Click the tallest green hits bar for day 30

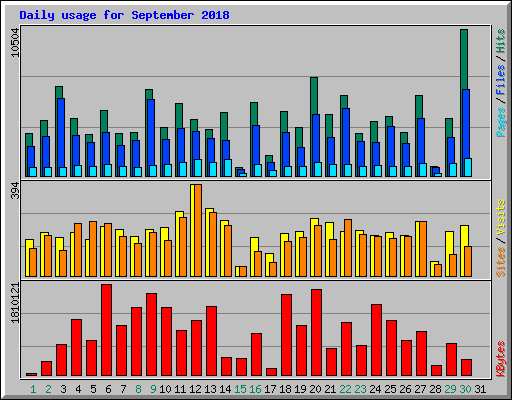[x=464, y=59]
